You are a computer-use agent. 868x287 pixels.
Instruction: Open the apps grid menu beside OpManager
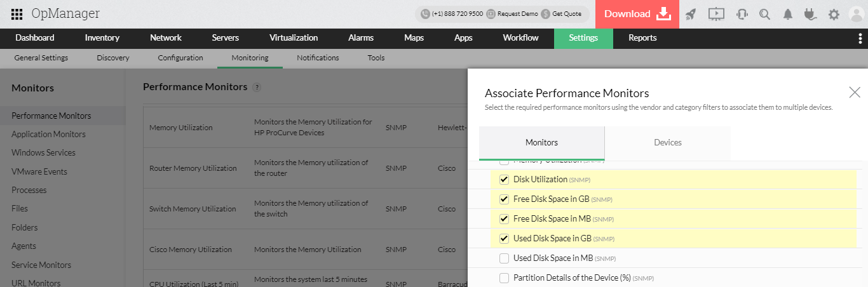click(x=17, y=14)
